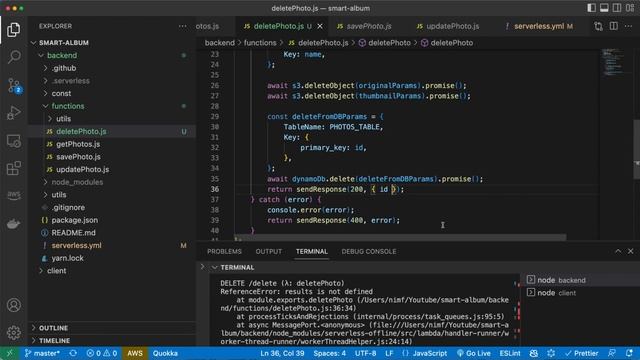Open Run and Debug view
The image size is (640, 360).
point(13,113)
